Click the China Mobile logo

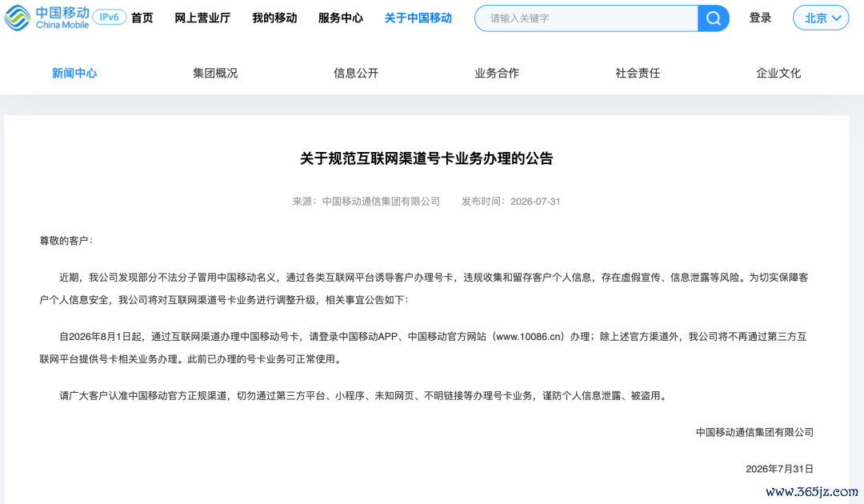tap(46, 18)
